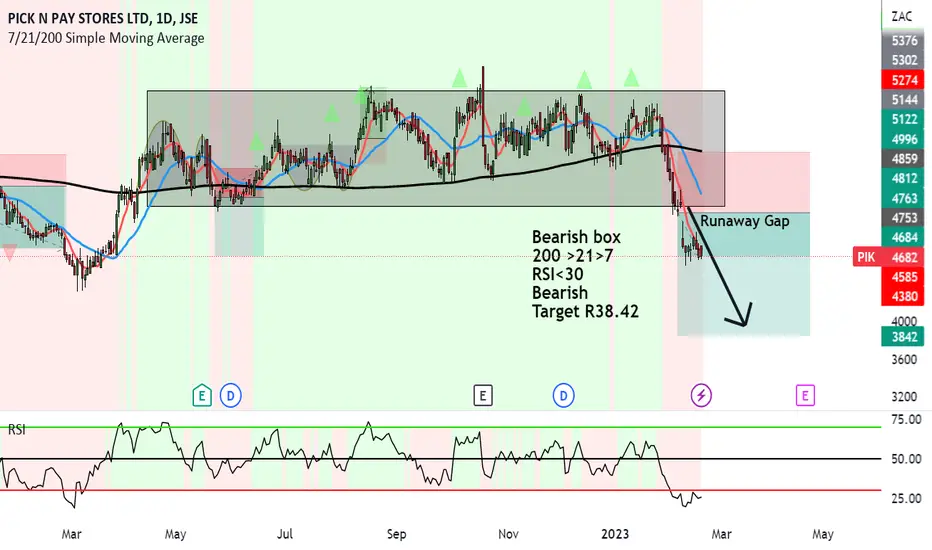Click the green 4996 price label
This screenshot has width=932, height=550.
(x=904, y=139)
